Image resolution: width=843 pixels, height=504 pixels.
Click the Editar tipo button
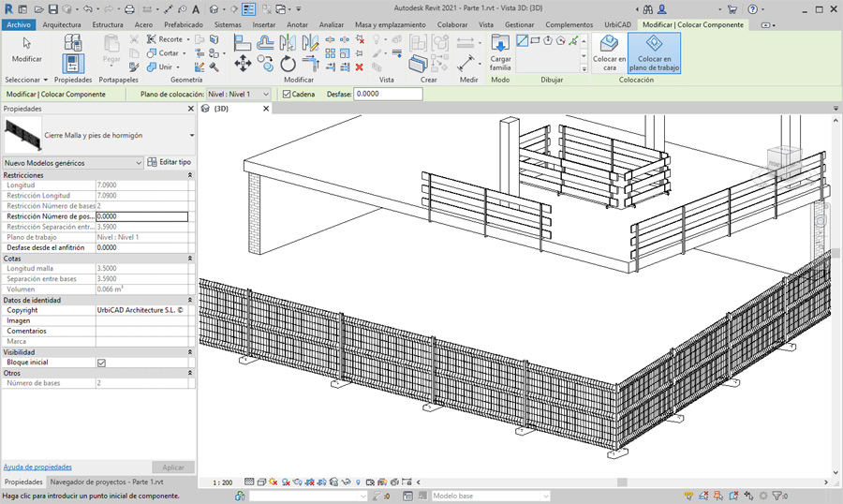[x=170, y=163]
